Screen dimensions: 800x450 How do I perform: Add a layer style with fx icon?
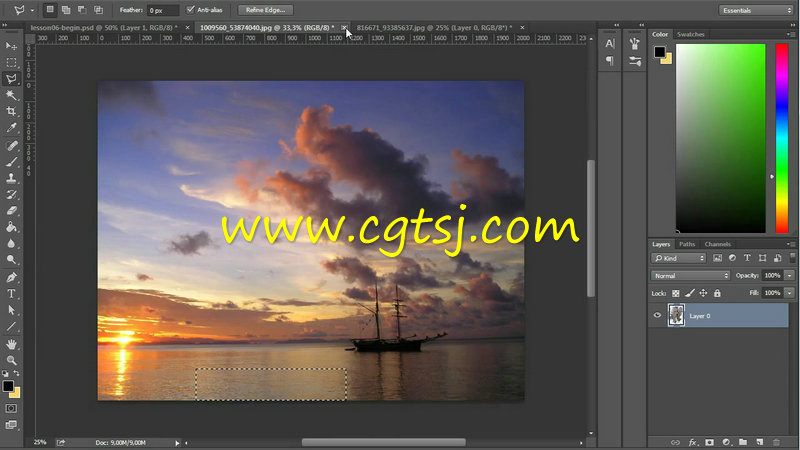tap(692, 442)
